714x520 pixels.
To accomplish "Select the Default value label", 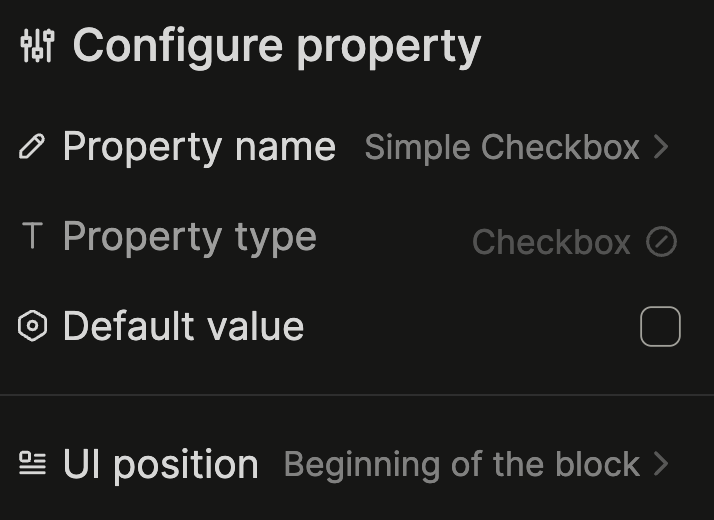I will (x=184, y=326).
